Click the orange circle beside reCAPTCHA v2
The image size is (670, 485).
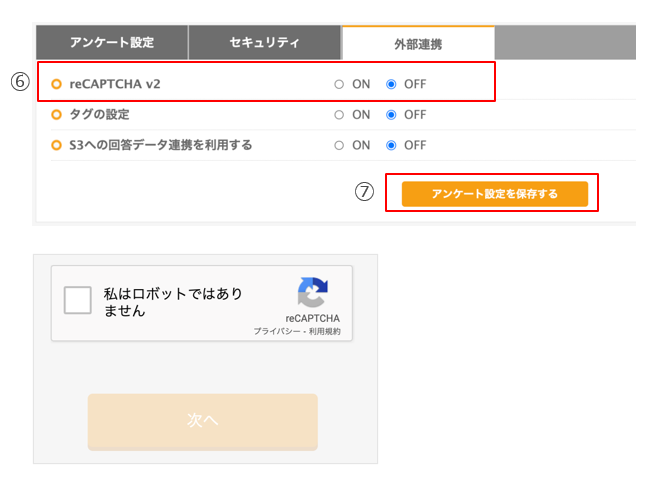coord(56,84)
